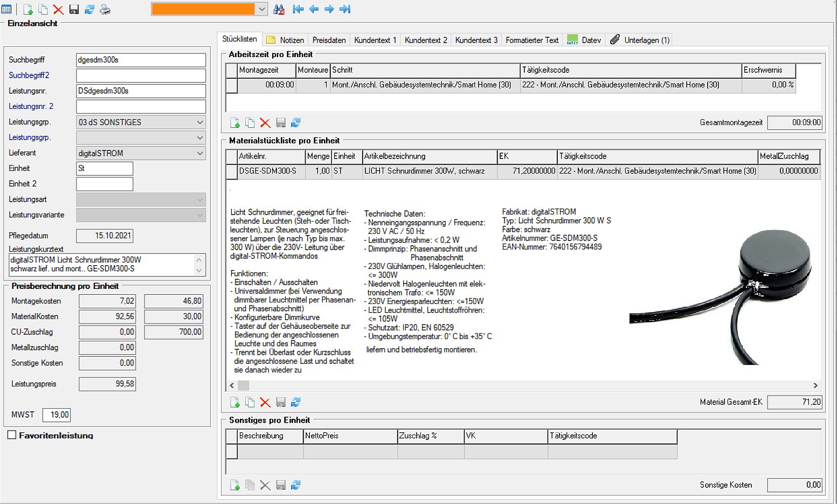The image size is (837, 504).
Task: Switch to the Kundentext 2 tab
Action: (426, 40)
